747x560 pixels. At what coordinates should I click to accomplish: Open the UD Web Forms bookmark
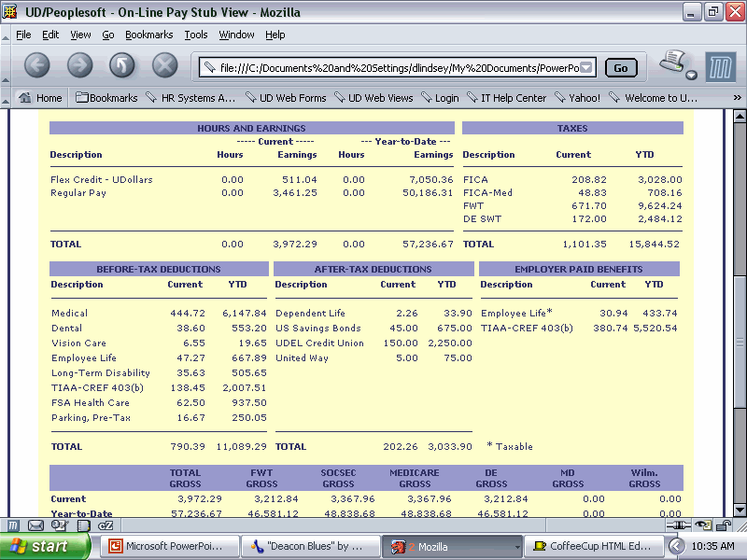coord(286,98)
